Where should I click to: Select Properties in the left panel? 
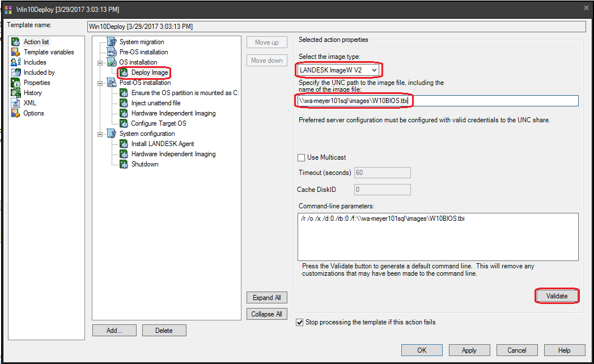[x=36, y=83]
